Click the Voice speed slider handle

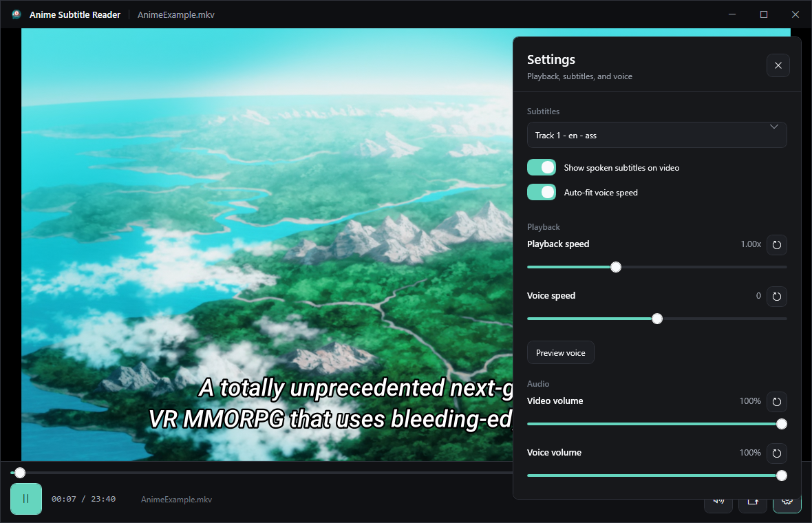pos(656,319)
